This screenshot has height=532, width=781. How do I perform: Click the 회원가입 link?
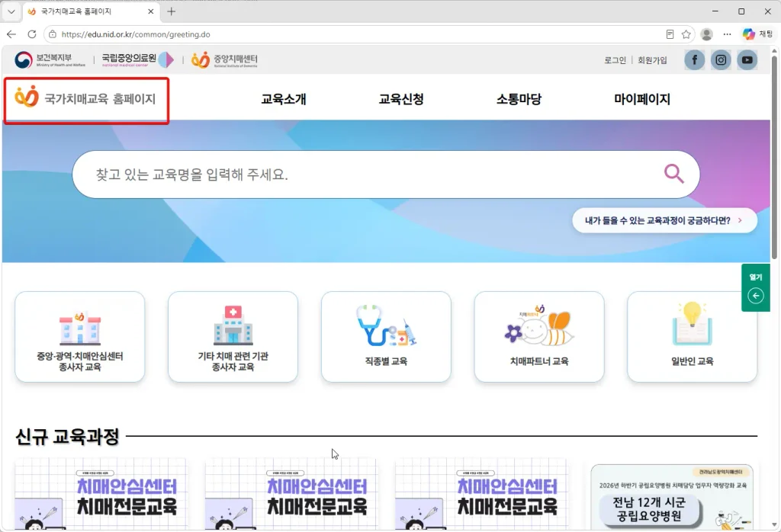(x=652, y=60)
